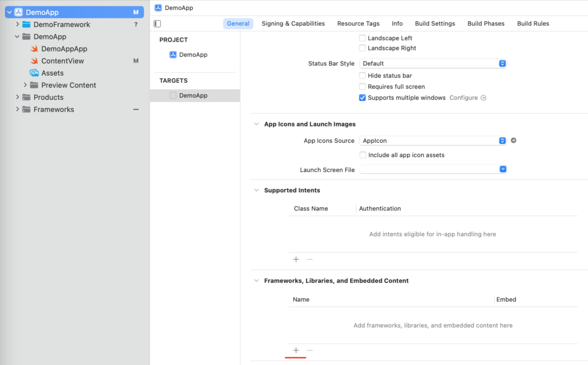Screen dimensions: 588x365
Task: Enable the Landscape Right orientation
Action: click(x=362, y=48)
